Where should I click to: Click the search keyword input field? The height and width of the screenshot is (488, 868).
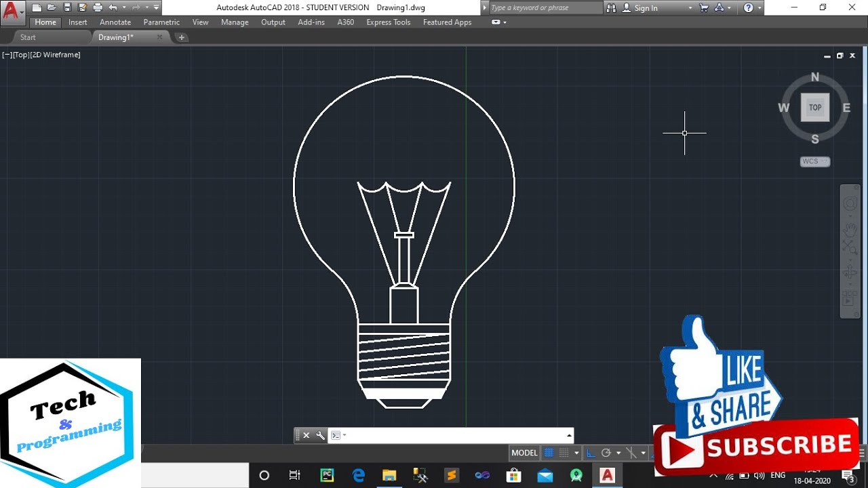pyautogui.click(x=545, y=7)
